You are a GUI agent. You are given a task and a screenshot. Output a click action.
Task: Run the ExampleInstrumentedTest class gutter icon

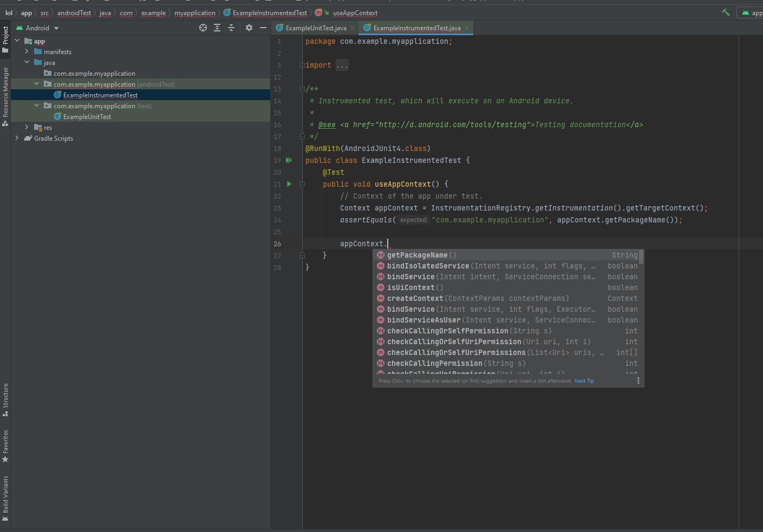coord(289,160)
